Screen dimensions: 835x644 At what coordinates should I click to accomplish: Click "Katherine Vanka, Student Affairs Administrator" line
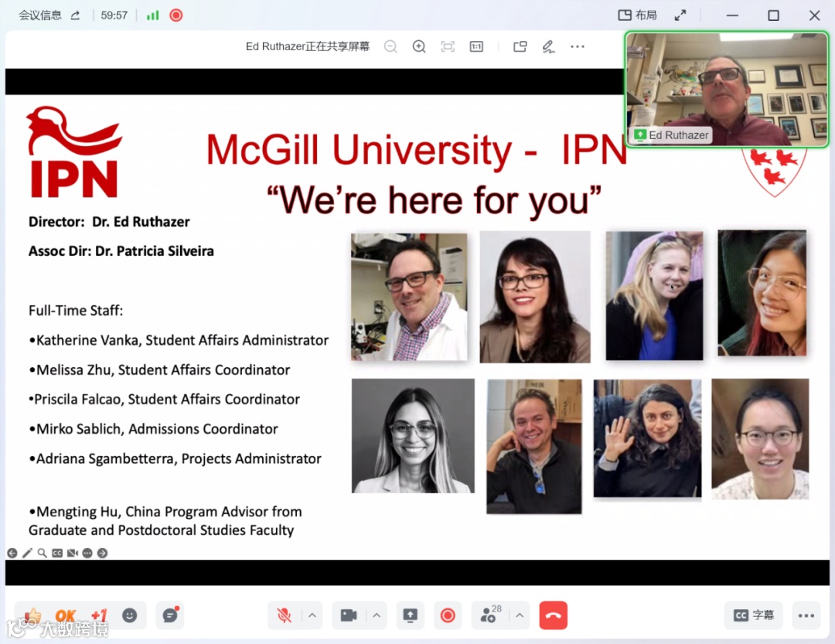pyautogui.click(x=179, y=340)
